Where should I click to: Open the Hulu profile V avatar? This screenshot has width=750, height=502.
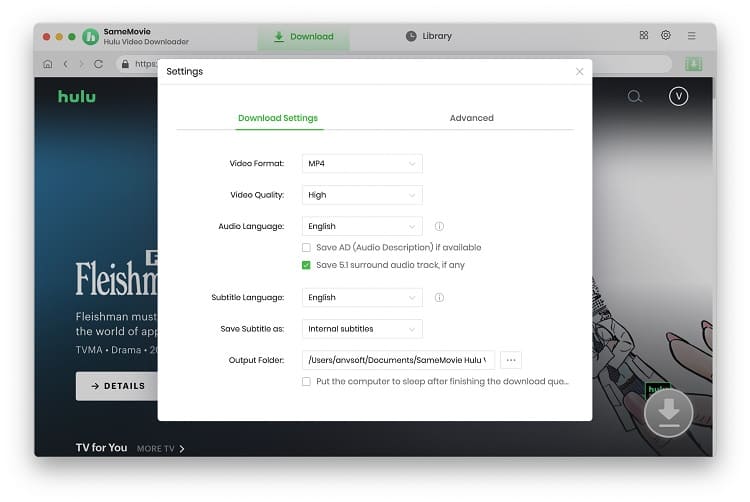coord(678,97)
